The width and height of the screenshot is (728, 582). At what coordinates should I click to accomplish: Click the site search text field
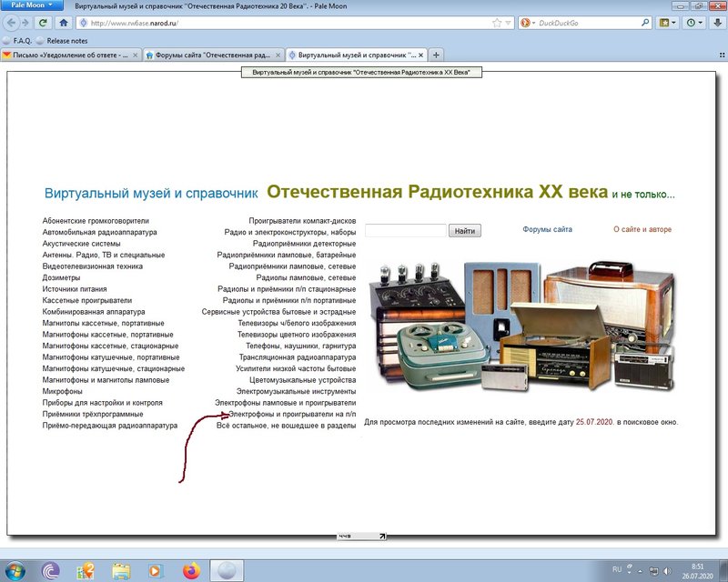point(406,230)
